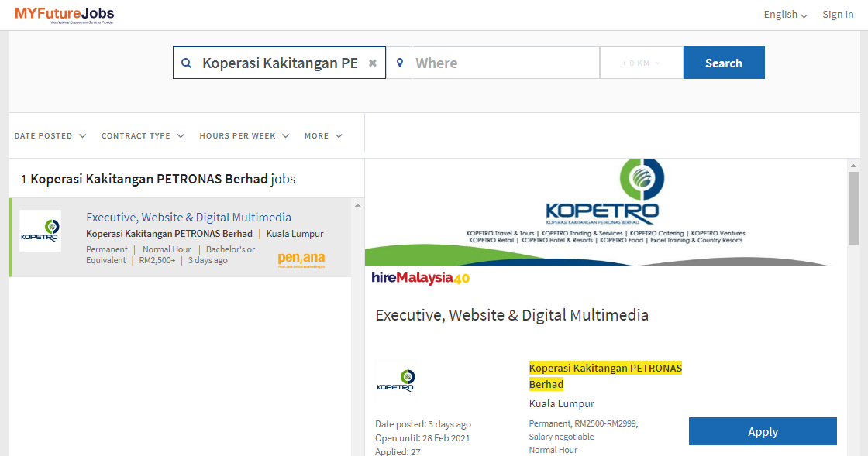
Task: Click the detail panel vertical scrollbar thumb
Action: click(x=853, y=208)
